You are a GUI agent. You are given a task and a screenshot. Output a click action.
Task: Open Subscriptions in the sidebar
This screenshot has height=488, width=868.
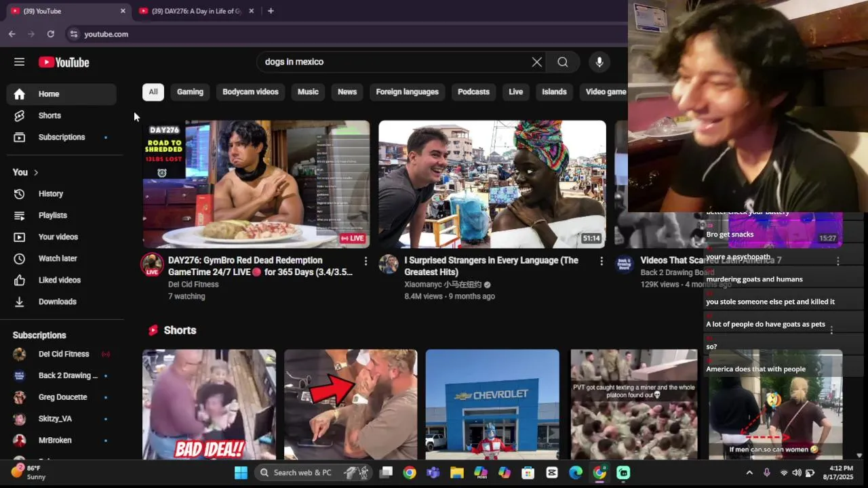click(62, 138)
